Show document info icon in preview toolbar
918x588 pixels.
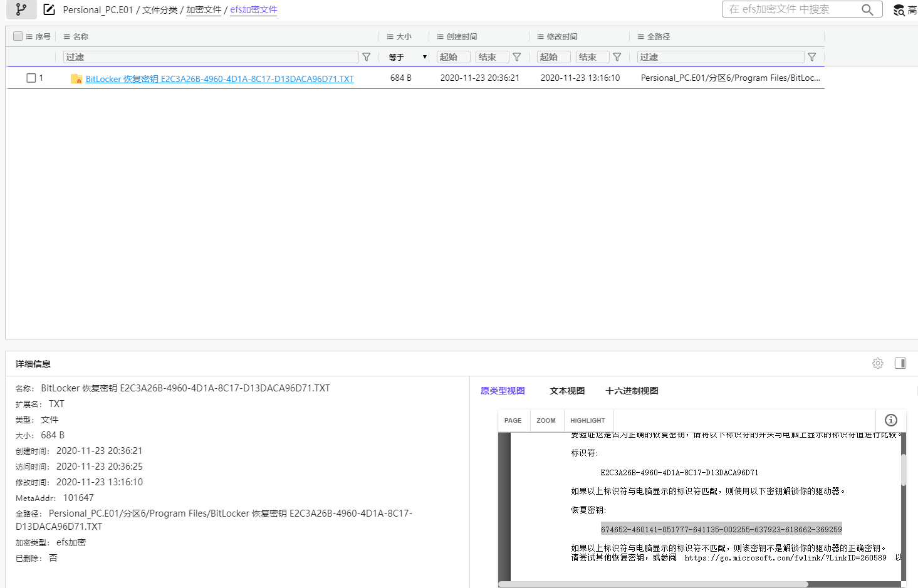pos(890,420)
